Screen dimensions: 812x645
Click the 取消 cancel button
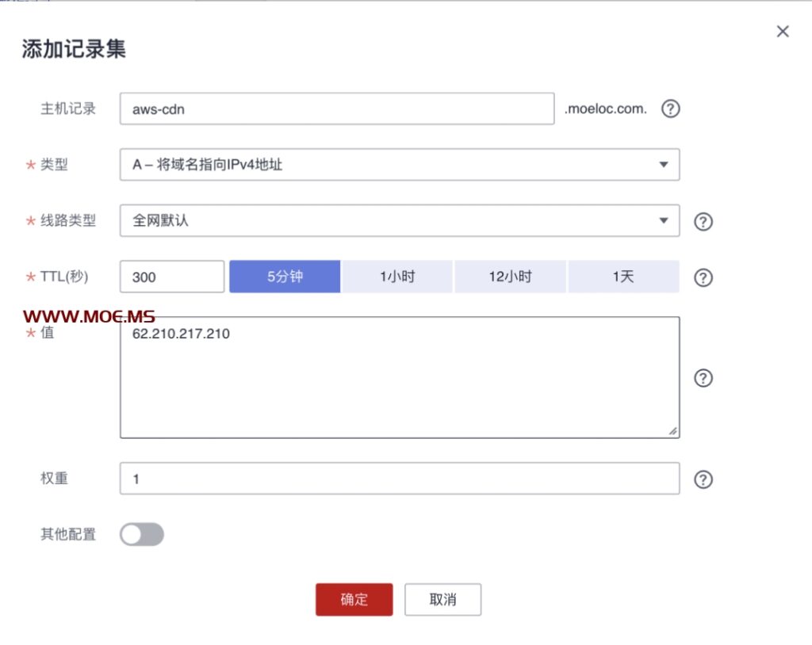coord(442,600)
